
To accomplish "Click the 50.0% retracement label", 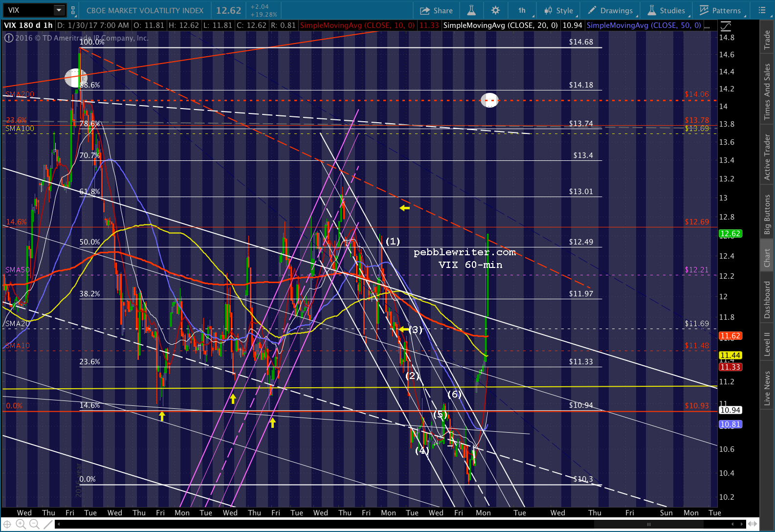I will 89,242.
